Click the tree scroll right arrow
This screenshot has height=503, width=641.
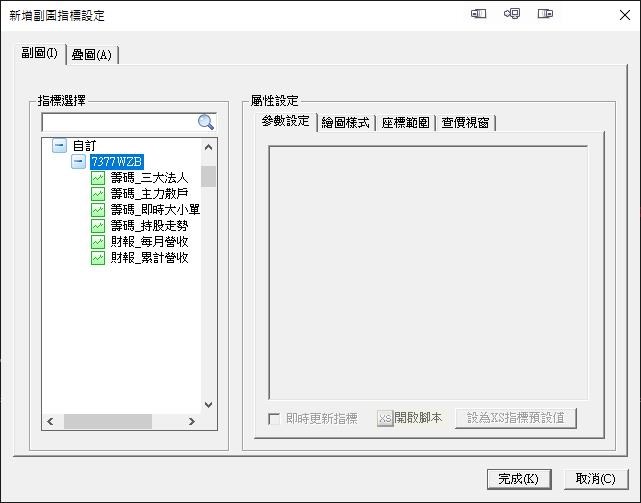coord(191,421)
